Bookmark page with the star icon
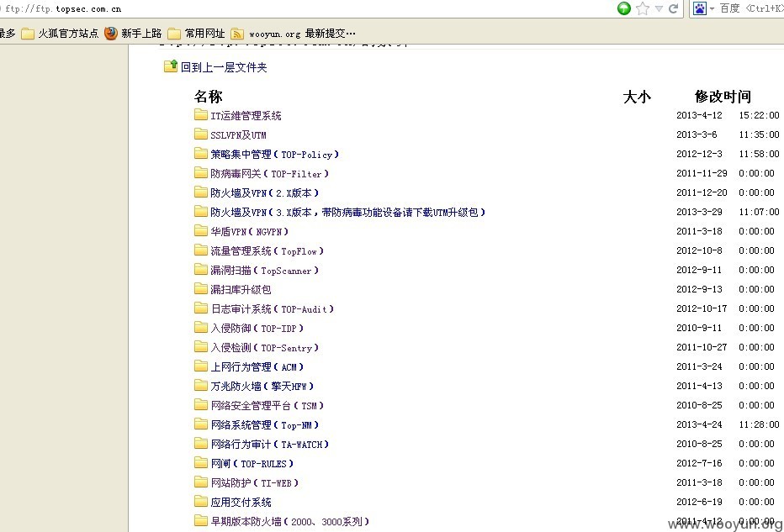 coord(643,8)
